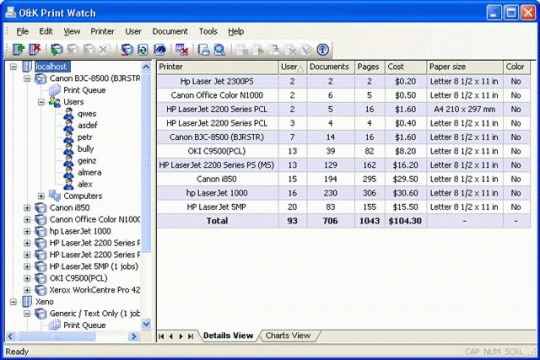Screen dimensions: 540x360
Task: Expand the HP LaserJet 5MP (1 jobs) node
Action: point(27,267)
